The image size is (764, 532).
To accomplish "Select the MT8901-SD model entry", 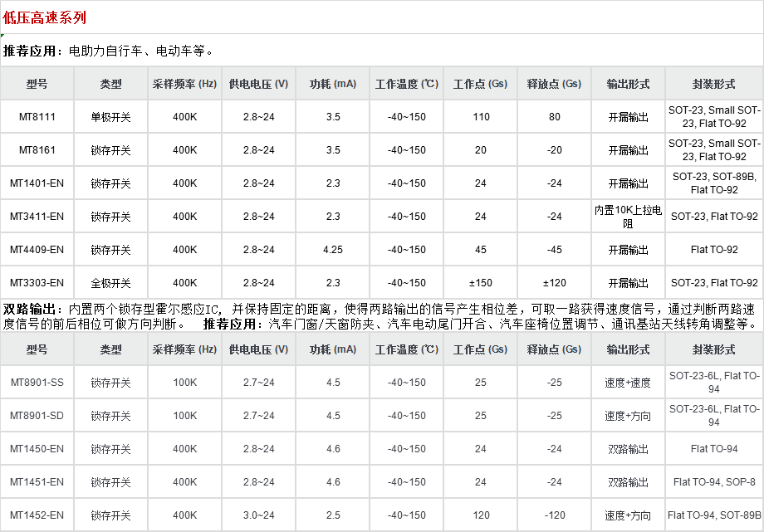I will click(x=37, y=416).
